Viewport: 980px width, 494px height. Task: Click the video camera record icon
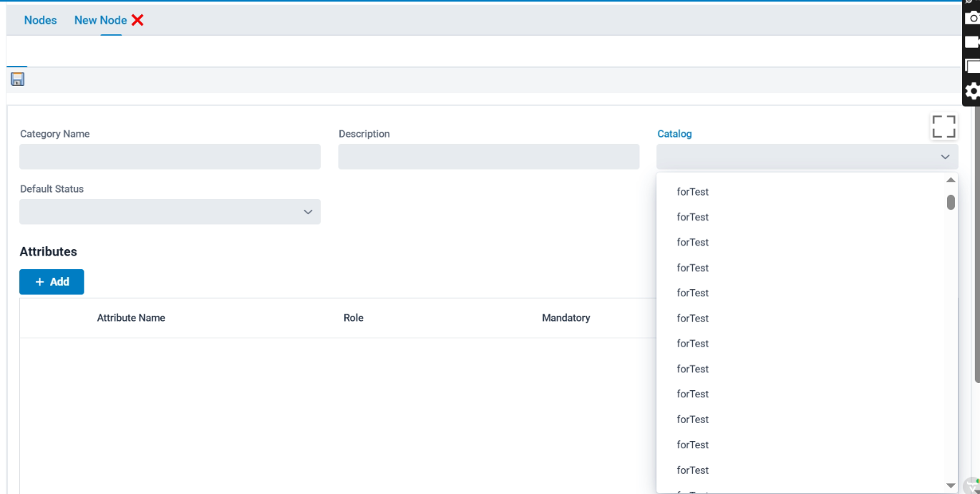pos(972,42)
